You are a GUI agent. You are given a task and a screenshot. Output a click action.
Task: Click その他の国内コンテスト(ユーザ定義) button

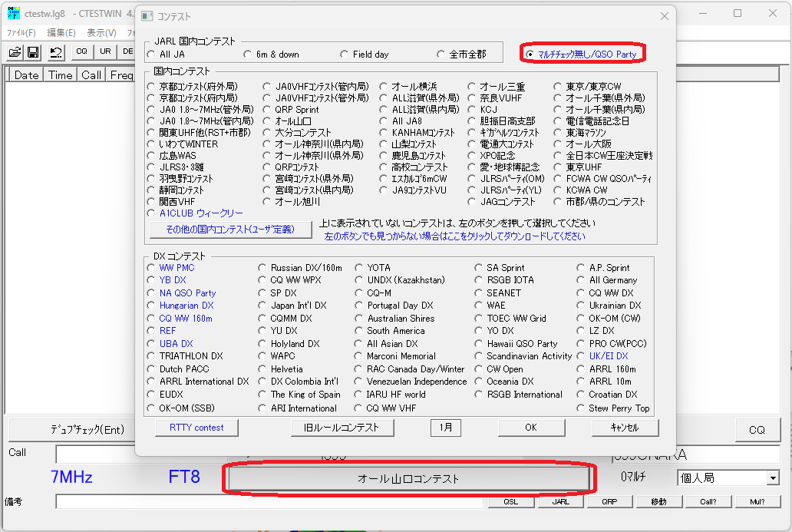pos(230,230)
